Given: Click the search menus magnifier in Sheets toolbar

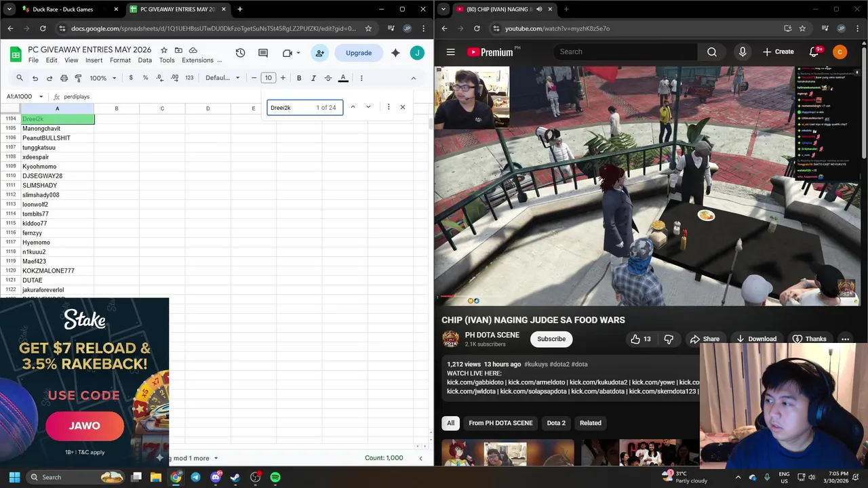Looking at the screenshot, I should pyautogui.click(x=20, y=78).
